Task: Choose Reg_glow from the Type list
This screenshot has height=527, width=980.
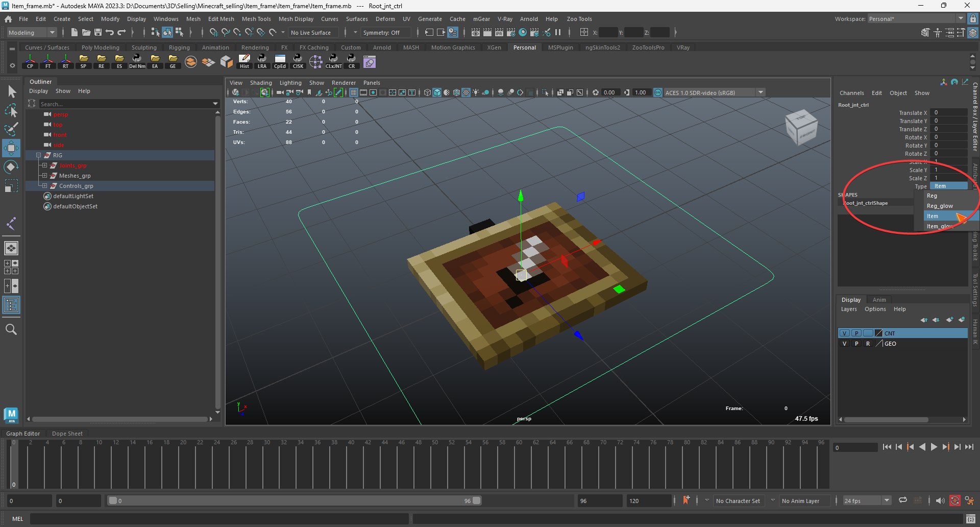Action: 940,206
